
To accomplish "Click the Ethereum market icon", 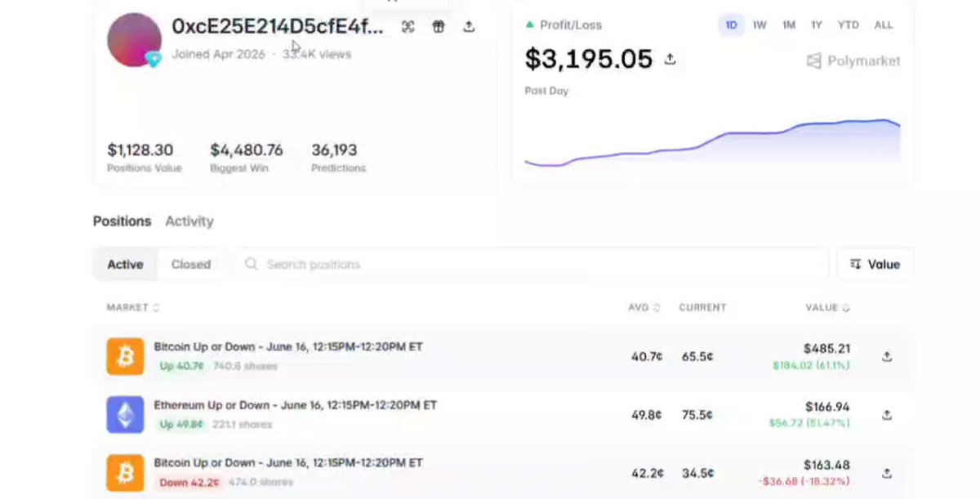I will coord(125,415).
